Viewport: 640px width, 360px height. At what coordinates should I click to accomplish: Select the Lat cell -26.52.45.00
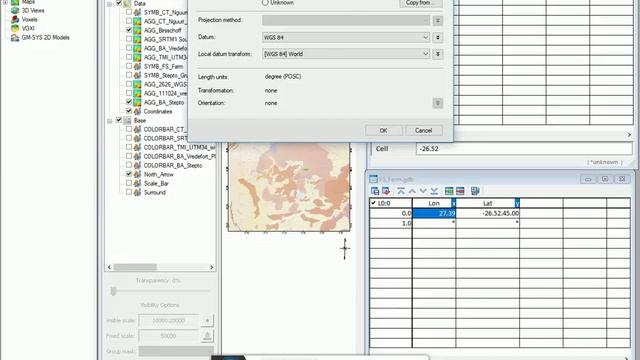pyautogui.click(x=488, y=213)
